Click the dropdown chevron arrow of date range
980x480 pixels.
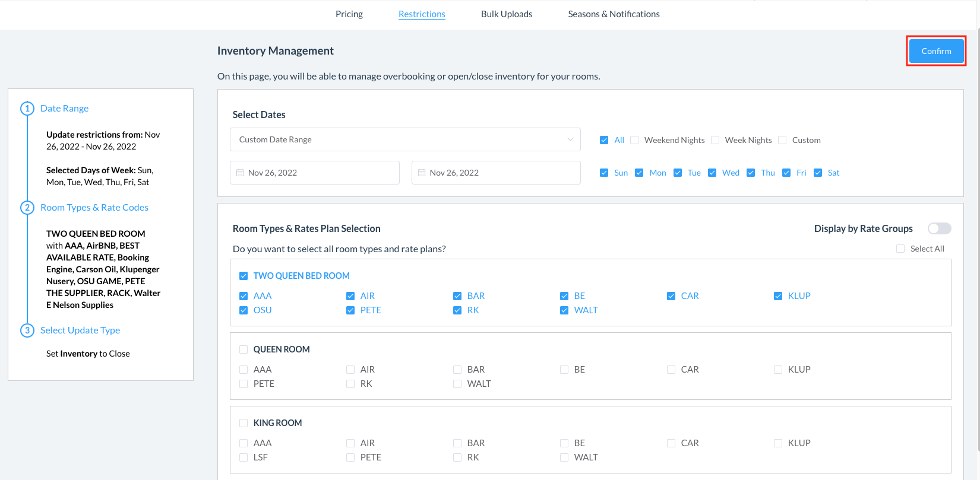tap(570, 139)
